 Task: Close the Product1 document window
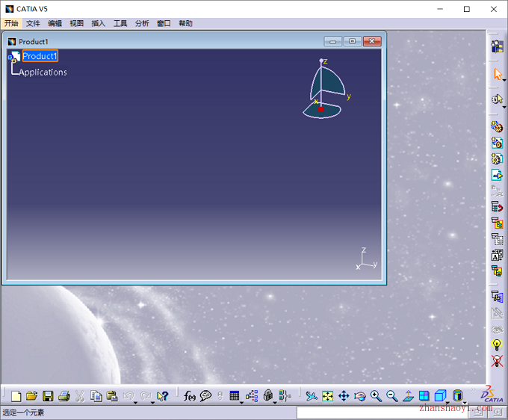pos(372,41)
